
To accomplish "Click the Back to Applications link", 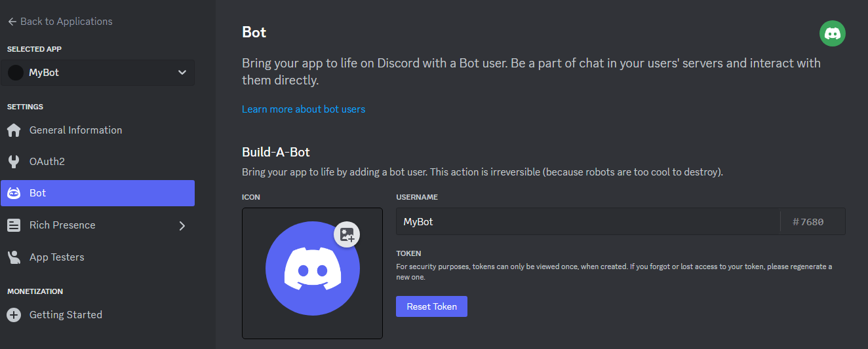I will pyautogui.click(x=66, y=22).
